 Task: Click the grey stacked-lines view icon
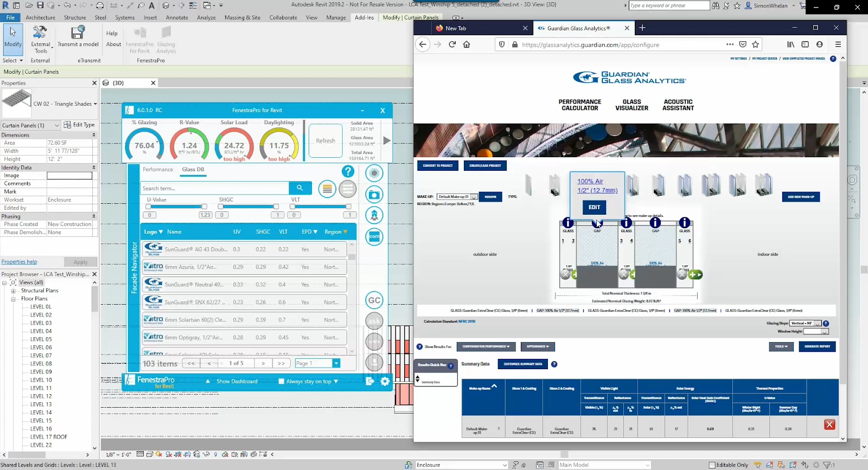pos(348,189)
